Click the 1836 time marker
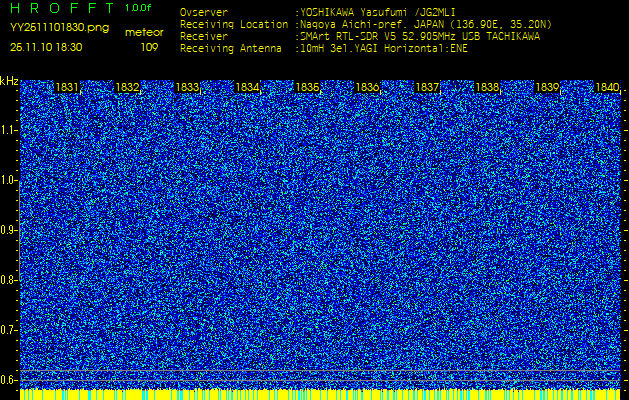This screenshot has height=400, width=629. [x=367, y=87]
